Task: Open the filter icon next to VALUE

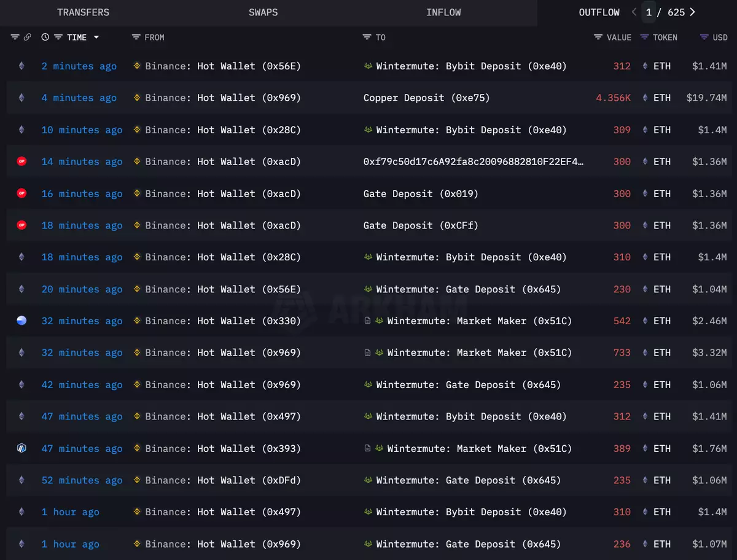Action: click(598, 37)
